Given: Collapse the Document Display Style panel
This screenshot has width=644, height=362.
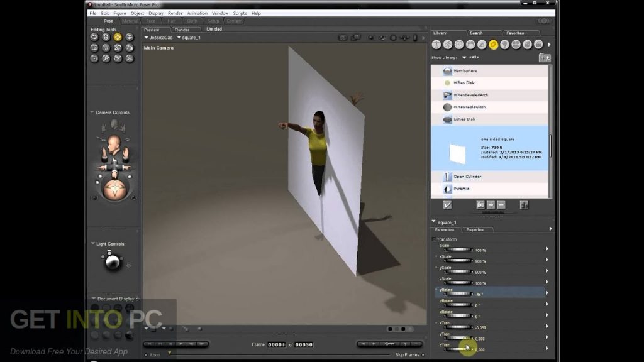Looking at the screenshot, I should (x=93, y=299).
